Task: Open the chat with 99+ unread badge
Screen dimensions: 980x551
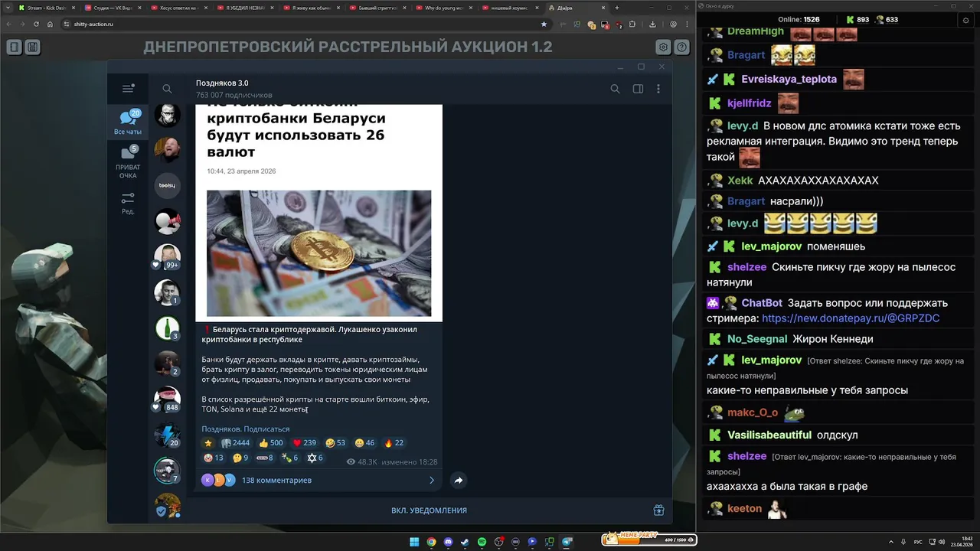Action: pos(167,257)
